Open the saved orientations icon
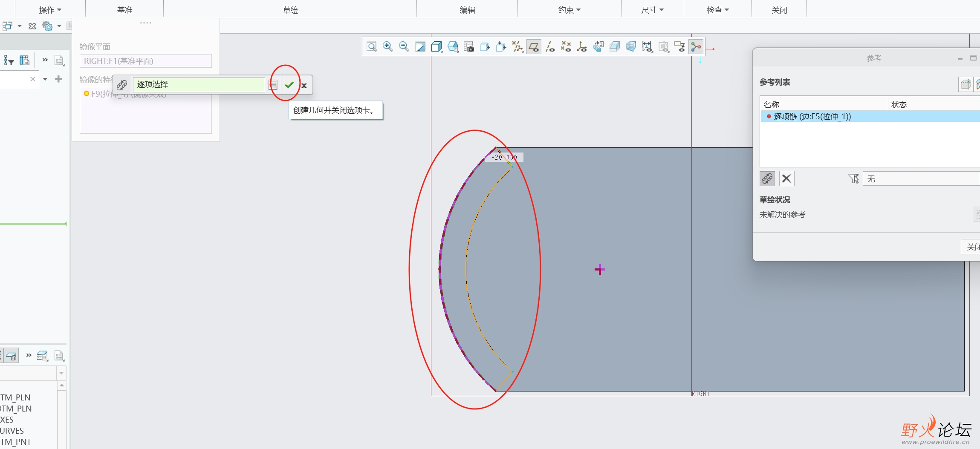The image size is (980, 449). [x=453, y=47]
